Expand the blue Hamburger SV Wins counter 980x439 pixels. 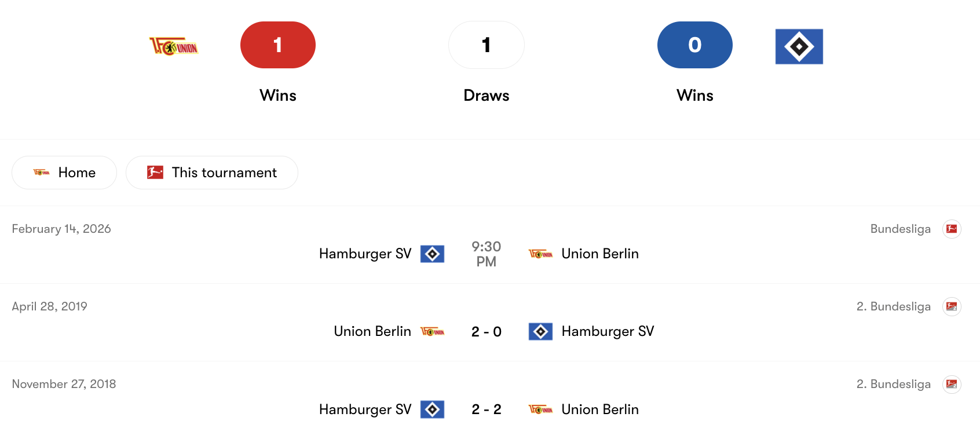694,45
